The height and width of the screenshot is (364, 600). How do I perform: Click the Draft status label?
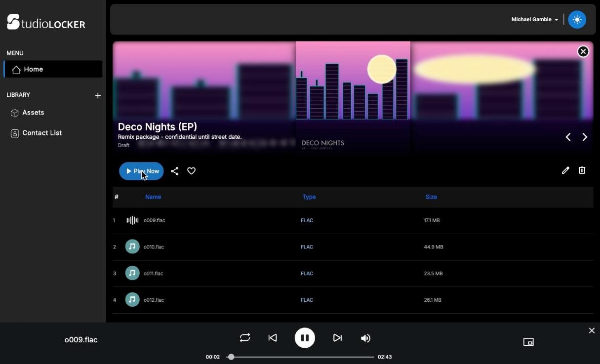[123, 145]
